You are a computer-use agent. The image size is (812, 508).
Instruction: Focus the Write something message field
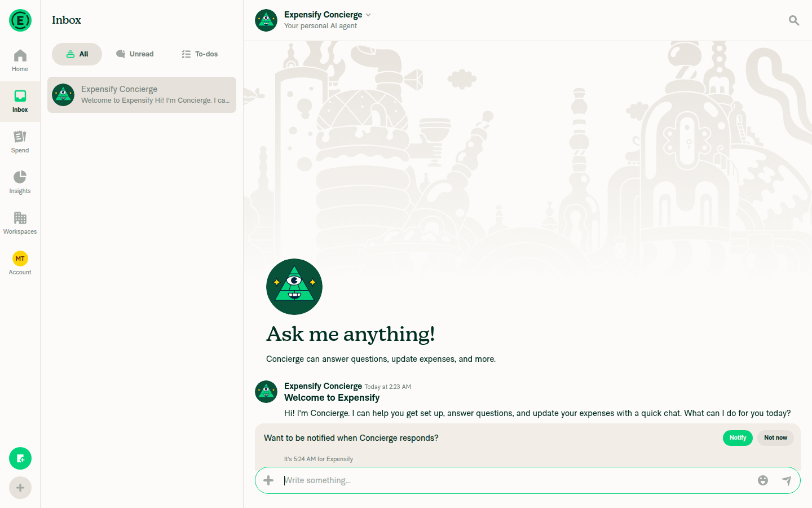[516, 480]
